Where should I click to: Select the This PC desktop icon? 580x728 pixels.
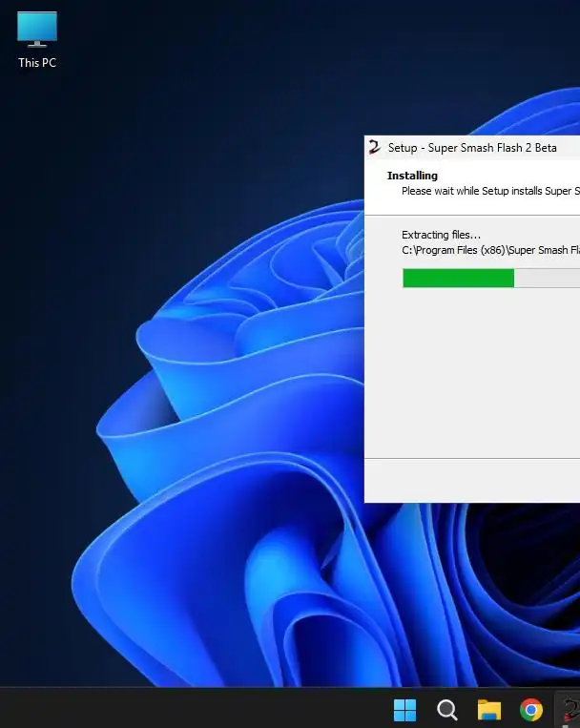click(37, 40)
